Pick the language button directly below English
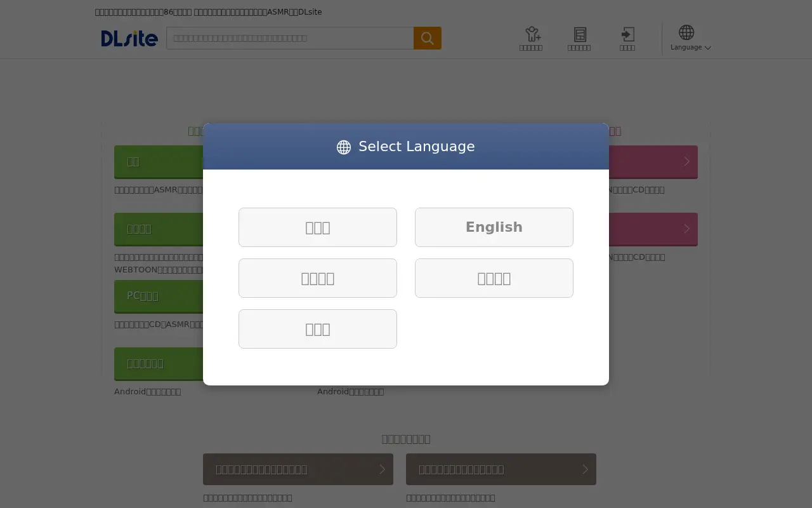The height and width of the screenshot is (508, 812). coord(494,278)
